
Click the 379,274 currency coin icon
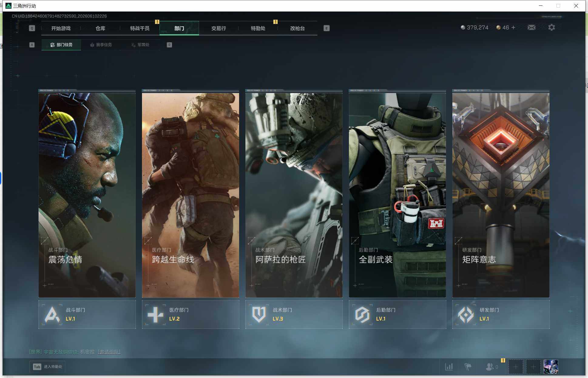463,28
